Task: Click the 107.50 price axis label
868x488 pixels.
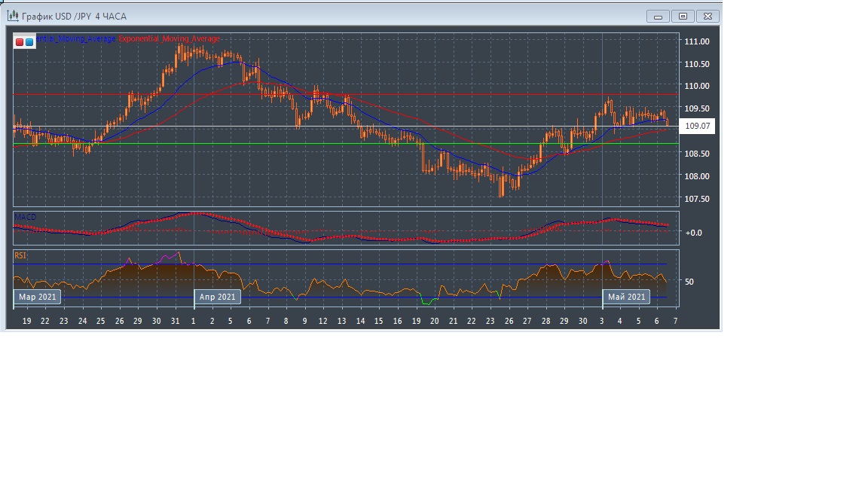Action: tap(696, 199)
